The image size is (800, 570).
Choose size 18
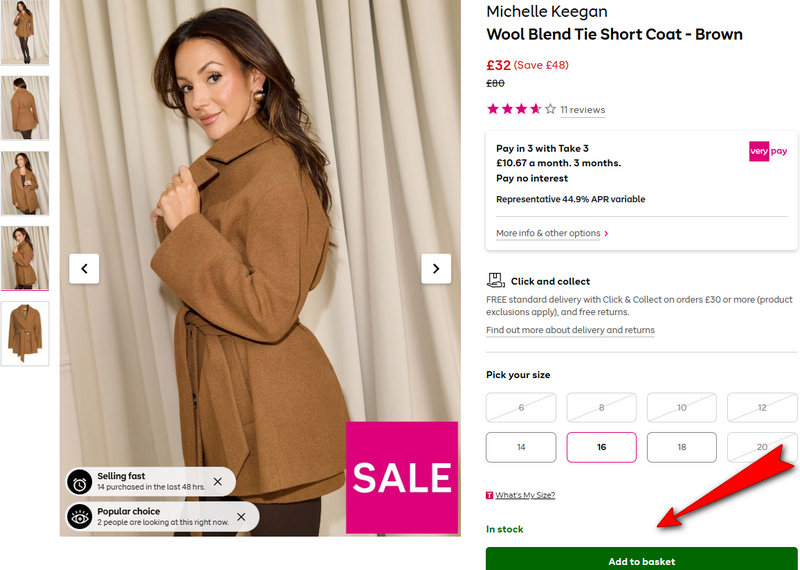tap(681, 447)
